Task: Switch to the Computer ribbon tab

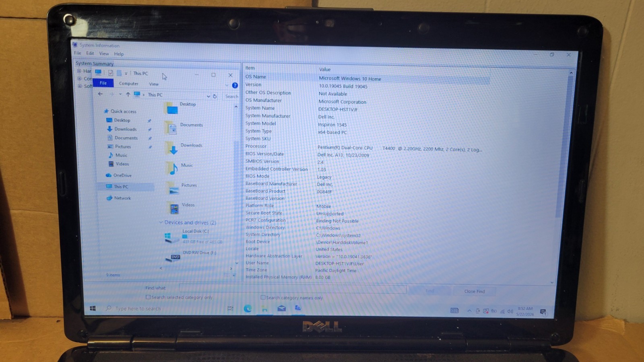Action: pyautogui.click(x=129, y=84)
